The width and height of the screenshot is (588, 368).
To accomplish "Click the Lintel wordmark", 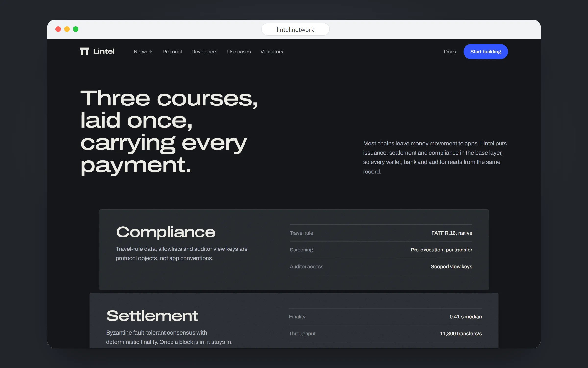I will coord(104,51).
